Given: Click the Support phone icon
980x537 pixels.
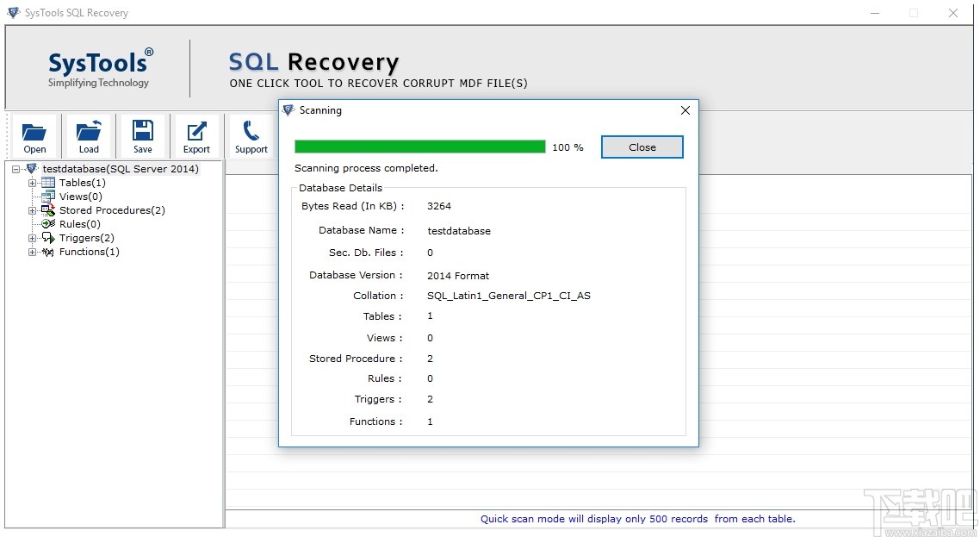Looking at the screenshot, I should [x=251, y=134].
